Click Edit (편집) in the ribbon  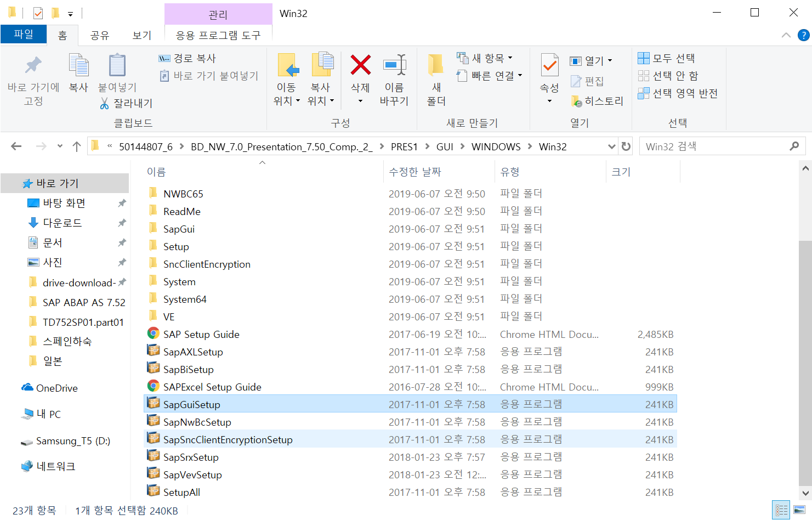pos(587,81)
